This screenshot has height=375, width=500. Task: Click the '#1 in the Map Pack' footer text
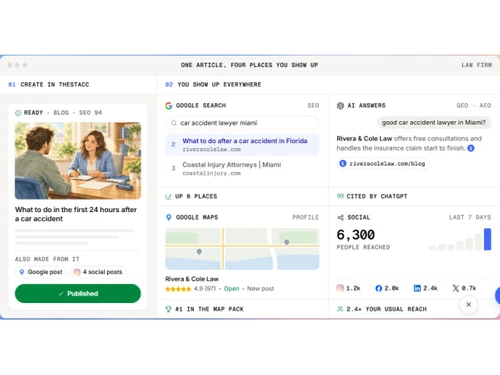point(209,309)
